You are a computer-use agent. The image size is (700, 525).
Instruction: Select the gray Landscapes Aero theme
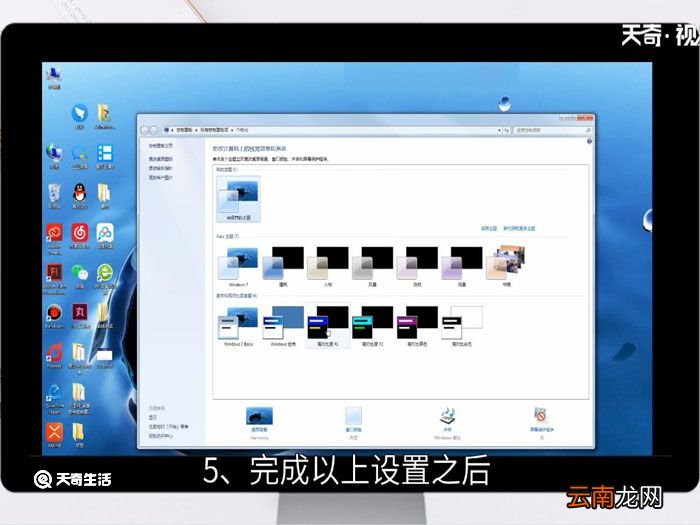coord(372,267)
